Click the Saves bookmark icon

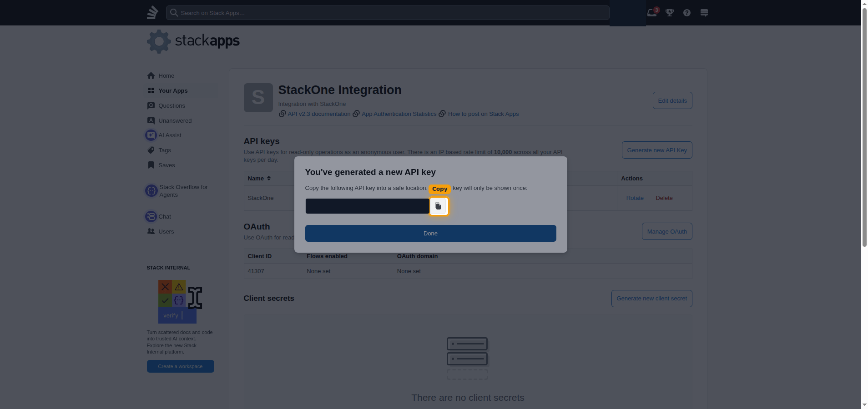coord(151,165)
